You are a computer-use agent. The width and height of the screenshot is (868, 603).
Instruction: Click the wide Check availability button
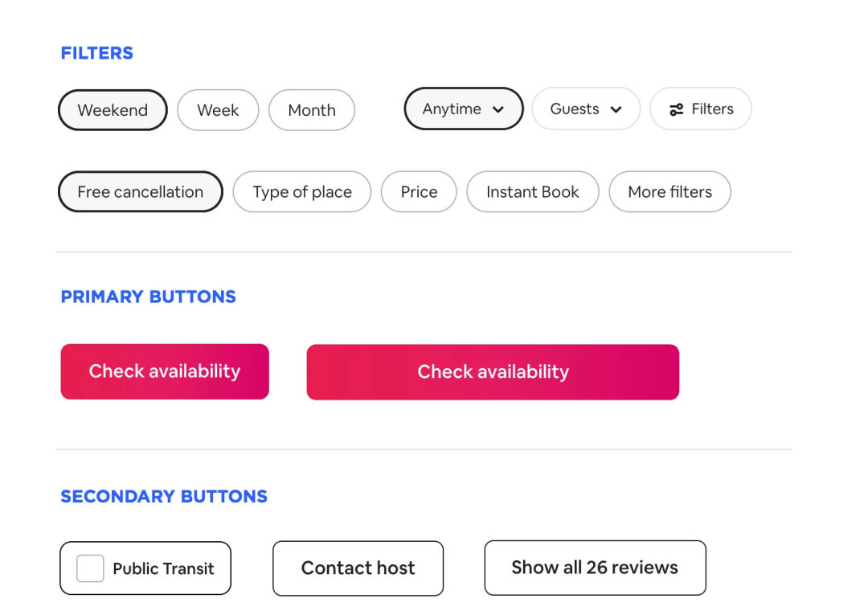tap(493, 372)
